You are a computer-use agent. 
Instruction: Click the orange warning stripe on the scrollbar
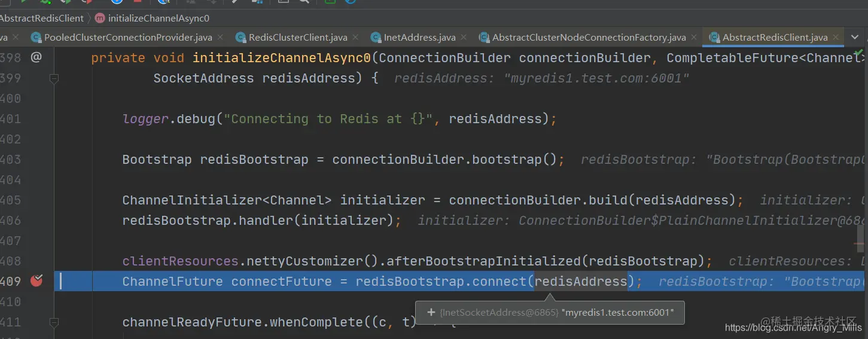tap(859, 243)
